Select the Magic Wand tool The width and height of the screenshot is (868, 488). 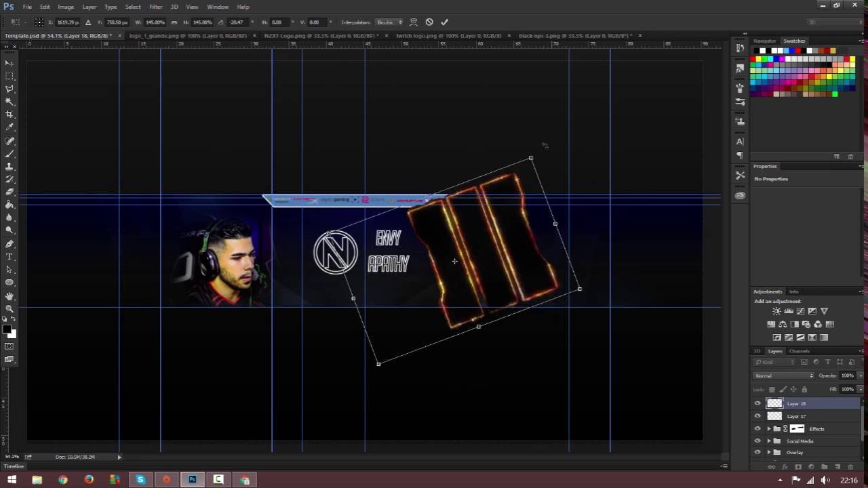(9, 102)
